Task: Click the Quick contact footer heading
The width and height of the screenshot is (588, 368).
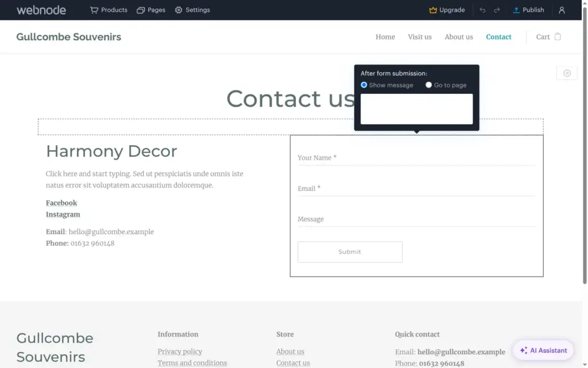Action: (417, 334)
